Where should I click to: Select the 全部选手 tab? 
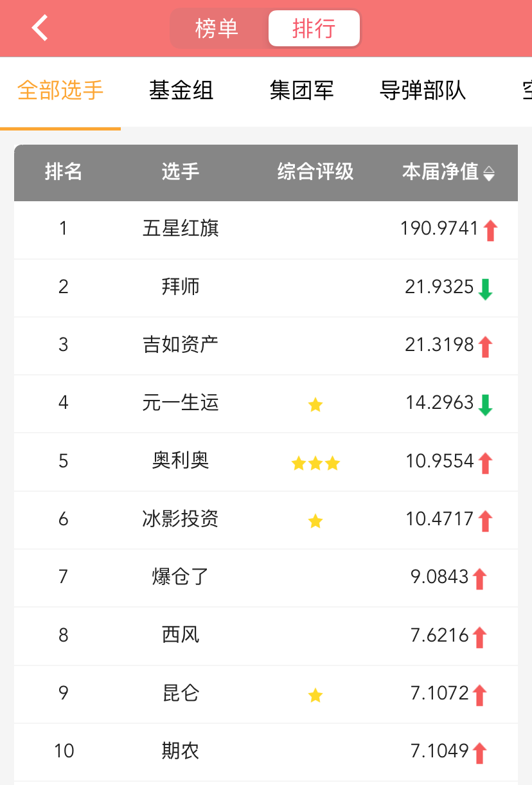pyautogui.click(x=60, y=91)
